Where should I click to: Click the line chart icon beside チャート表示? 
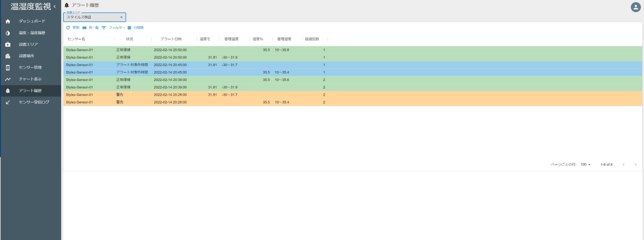coord(8,79)
